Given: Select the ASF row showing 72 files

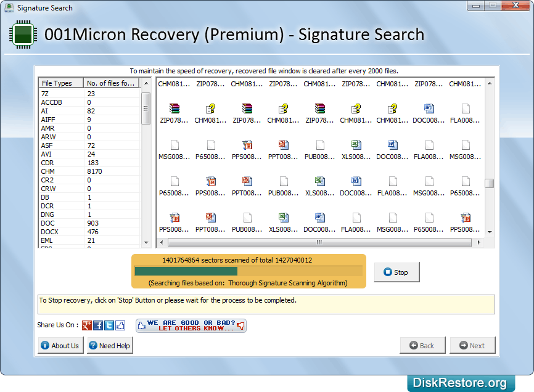Looking at the screenshot, I should pos(89,145).
